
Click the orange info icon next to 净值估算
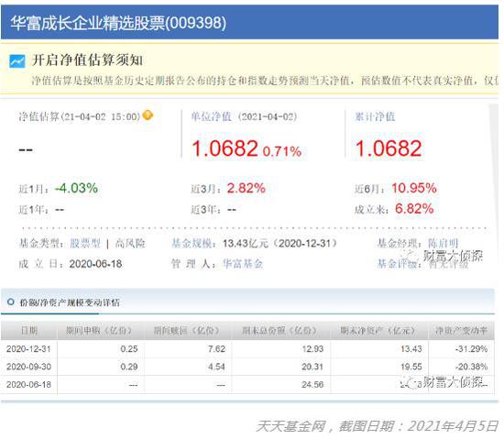click(x=148, y=115)
